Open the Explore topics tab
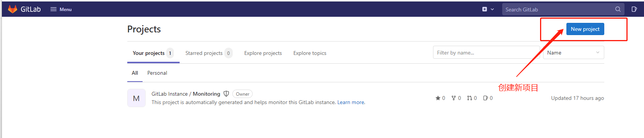This screenshot has width=644, height=138. (310, 53)
